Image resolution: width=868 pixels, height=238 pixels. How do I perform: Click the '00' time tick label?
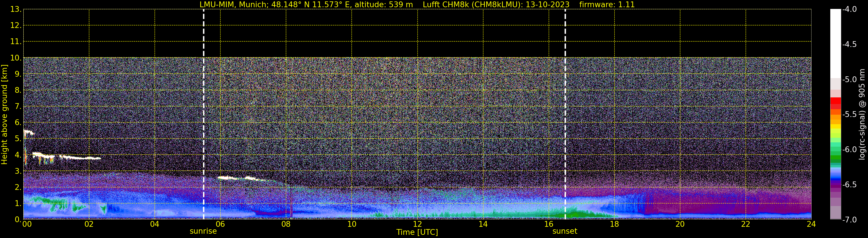(27, 224)
